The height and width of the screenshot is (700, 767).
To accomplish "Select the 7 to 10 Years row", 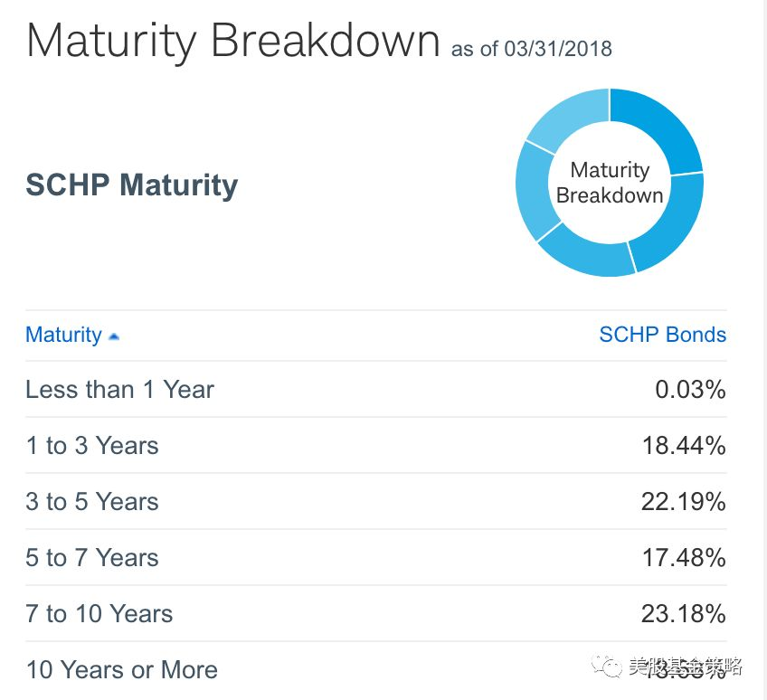I will (99, 614).
